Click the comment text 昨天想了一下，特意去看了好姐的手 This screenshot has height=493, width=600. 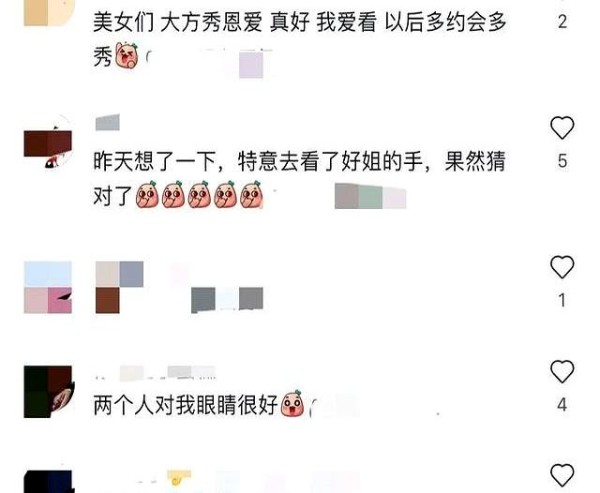[258, 161]
